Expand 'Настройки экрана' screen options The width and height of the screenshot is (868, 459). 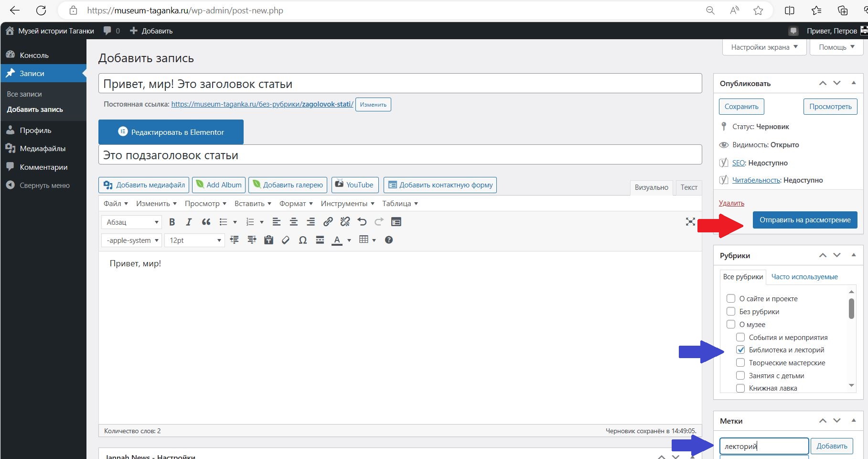pyautogui.click(x=764, y=47)
